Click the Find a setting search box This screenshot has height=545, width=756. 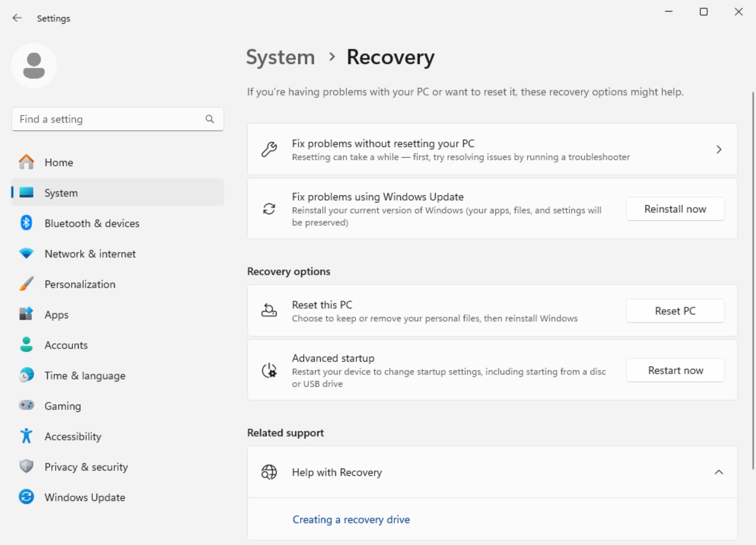109,119
